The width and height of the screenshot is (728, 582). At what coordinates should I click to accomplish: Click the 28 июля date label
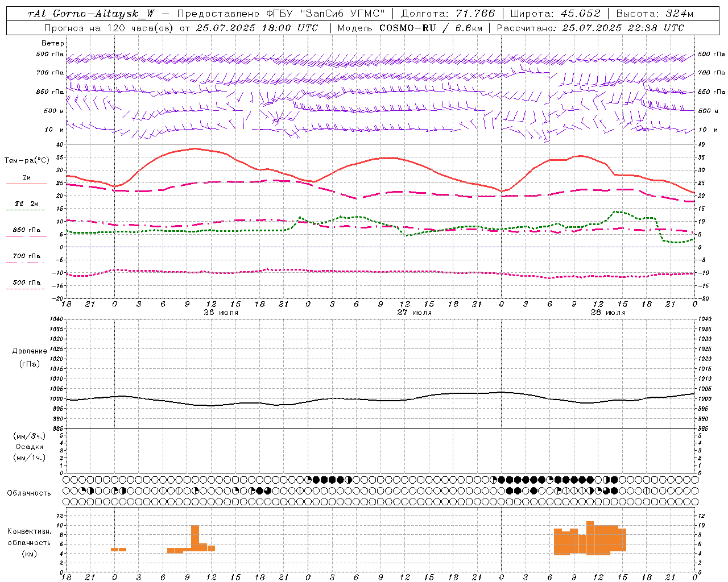tap(608, 312)
